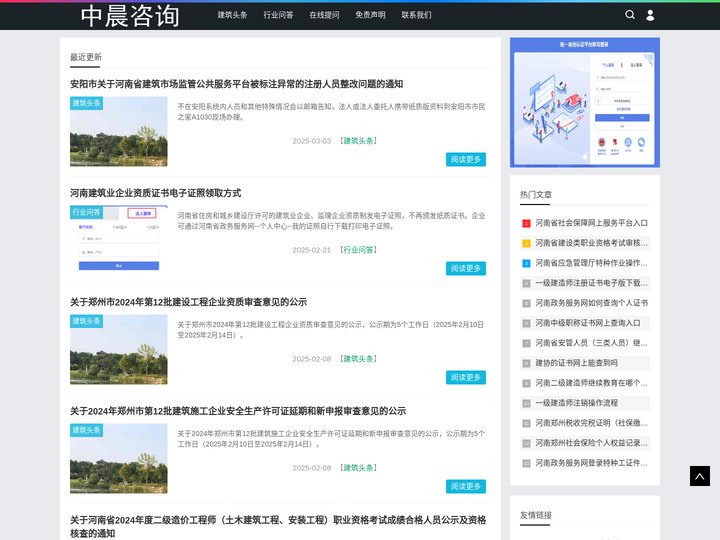The height and width of the screenshot is (540, 720).
Task: Click the yellow rank 2 badge in 热门文章
Action: point(527,243)
